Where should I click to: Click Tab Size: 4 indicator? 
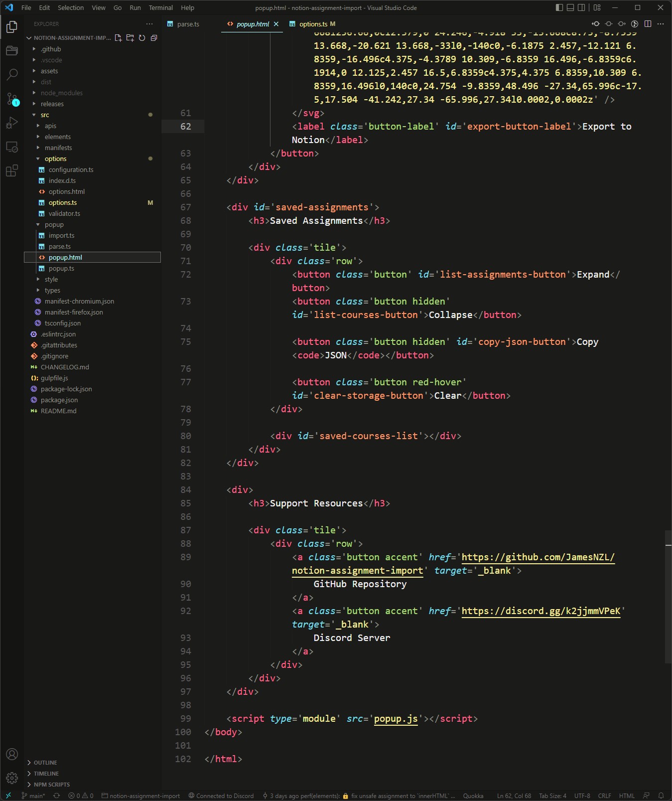[x=552, y=796]
